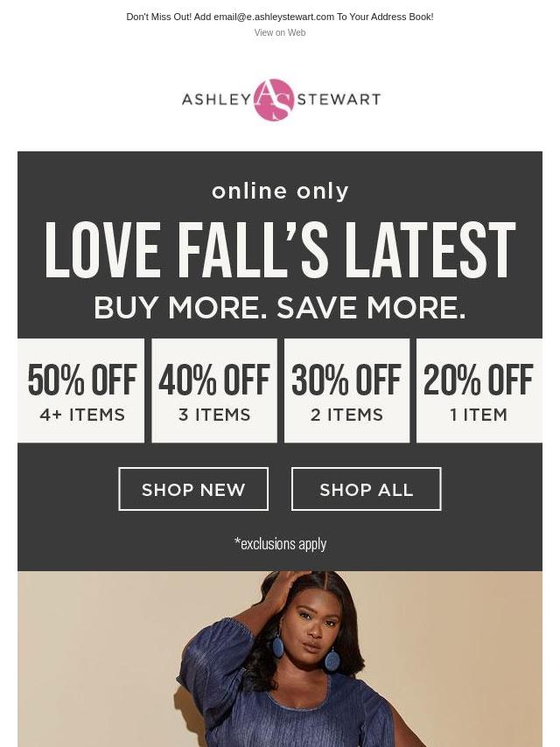Click the Don't Miss Out preheader text
The image size is (560, 747).
point(280,17)
